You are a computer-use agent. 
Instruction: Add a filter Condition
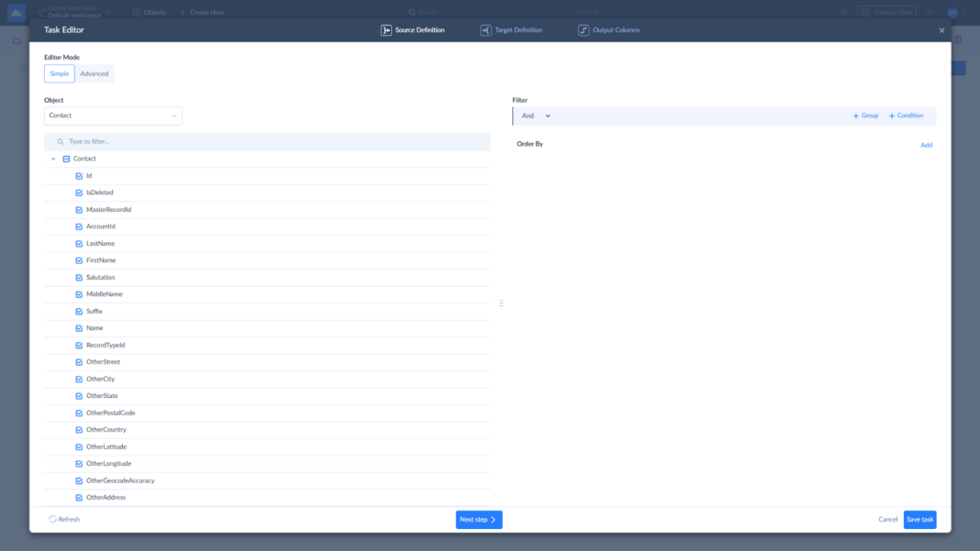[x=906, y=116]
